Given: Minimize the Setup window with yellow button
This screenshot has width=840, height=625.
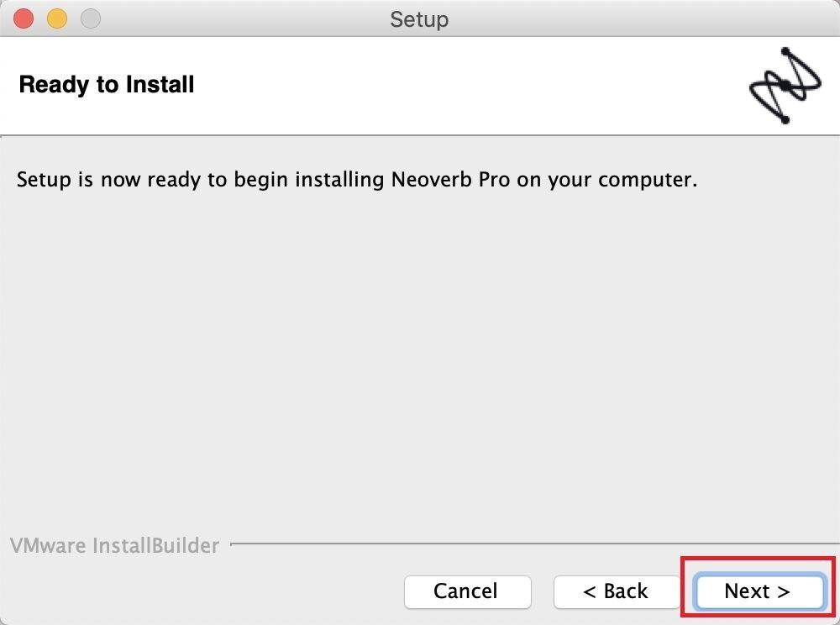Looking at the screenshot, I should (x=57, y=18).
